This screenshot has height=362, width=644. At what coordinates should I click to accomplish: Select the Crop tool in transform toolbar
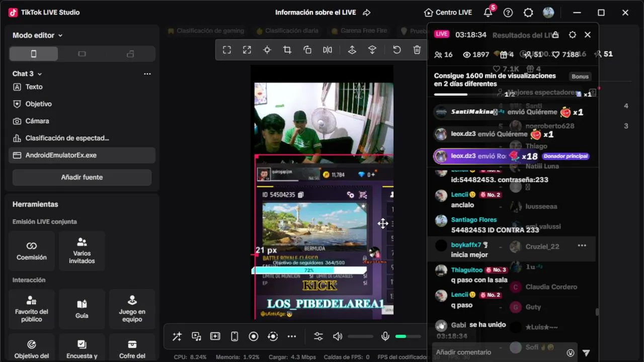287,50
